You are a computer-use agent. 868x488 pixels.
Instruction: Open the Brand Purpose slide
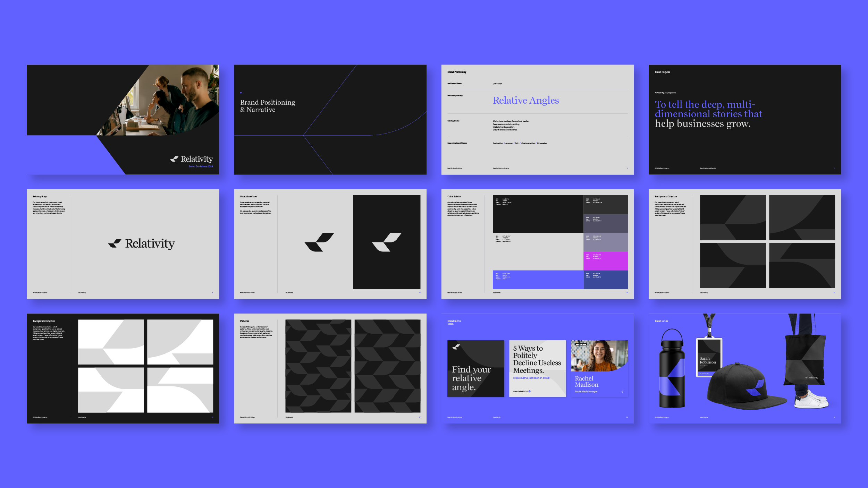click(x=744, y=119)
